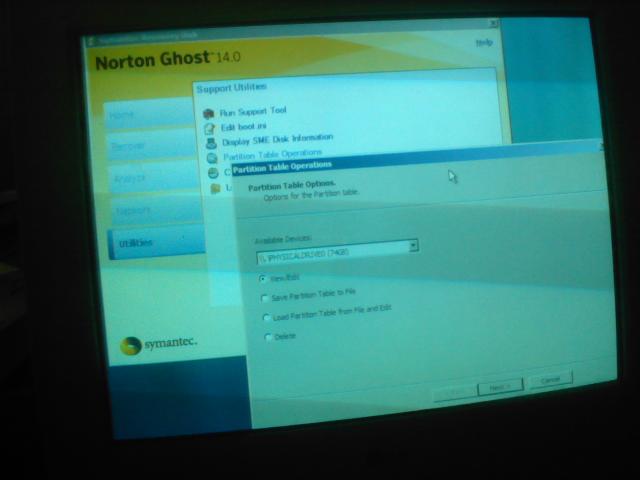The height and width of the screenshot is (480, 640).
Task: Open the Help link in Norton Ghost
Action: pyautogui.click(x=484, y=42)
